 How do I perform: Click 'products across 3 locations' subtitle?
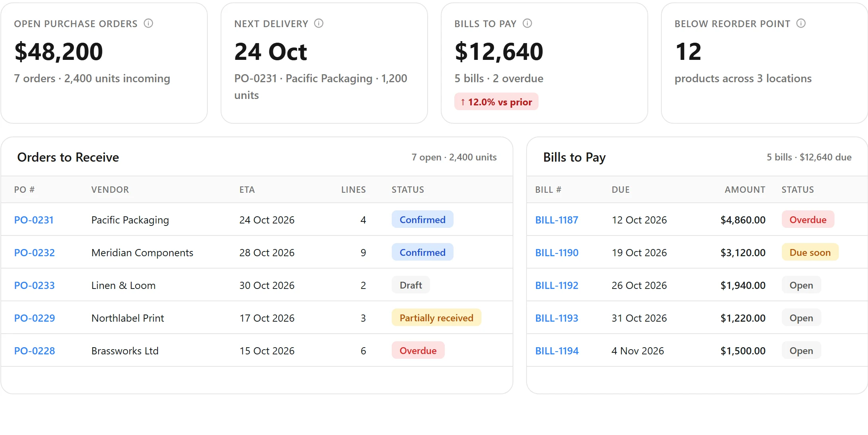click(x=743, y=79)
